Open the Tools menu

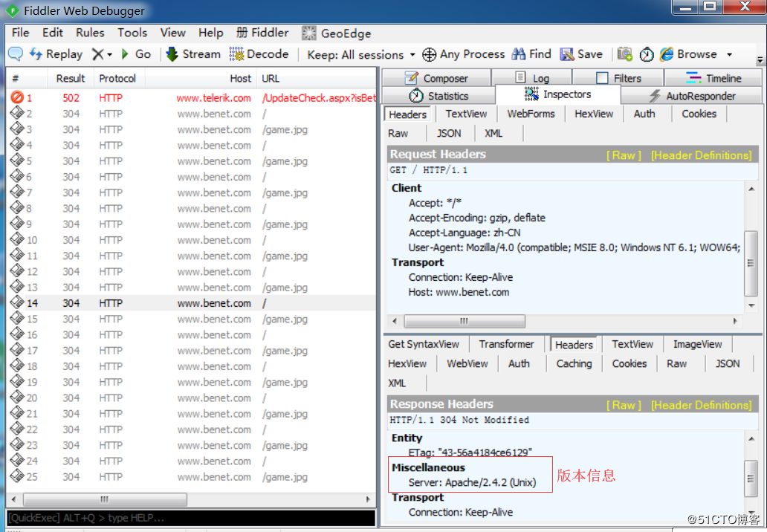(132, 33)
